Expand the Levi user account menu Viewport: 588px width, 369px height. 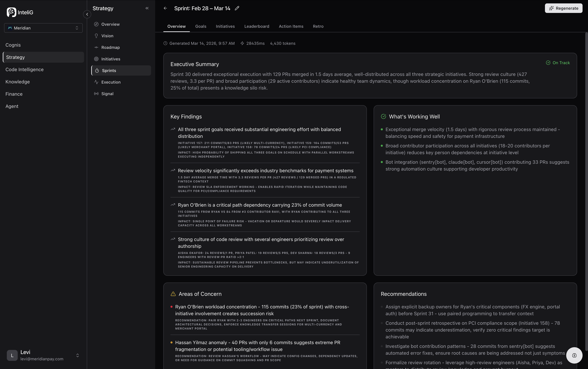pos(77,355)
